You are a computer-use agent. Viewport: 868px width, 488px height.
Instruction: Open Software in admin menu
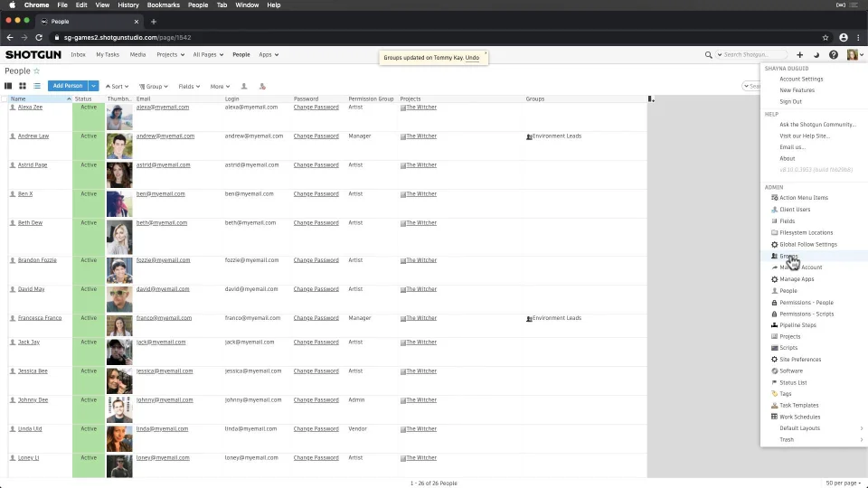tap(790, 371)
